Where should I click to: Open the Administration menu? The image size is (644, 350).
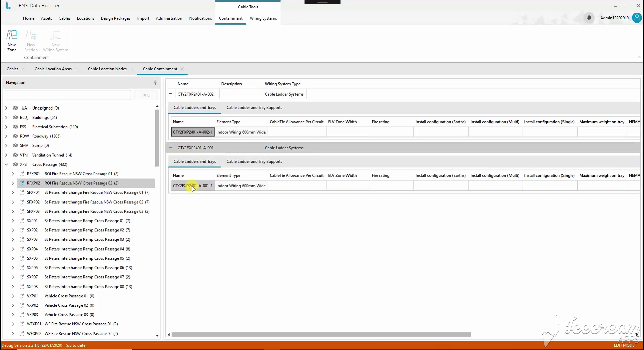(x=169, y=18)
